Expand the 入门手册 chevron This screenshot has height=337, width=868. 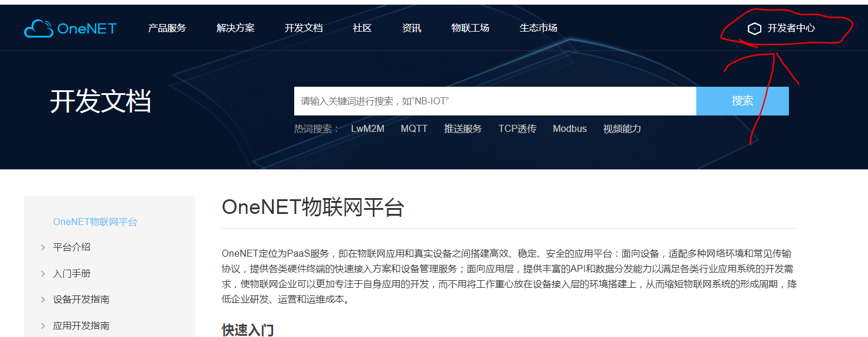point(43,274)
